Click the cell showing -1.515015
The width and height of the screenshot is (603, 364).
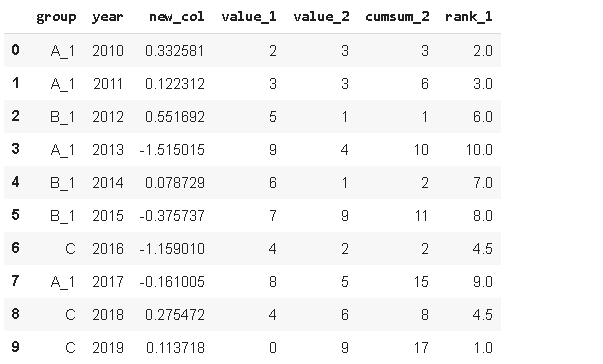[x=172, y=150]
